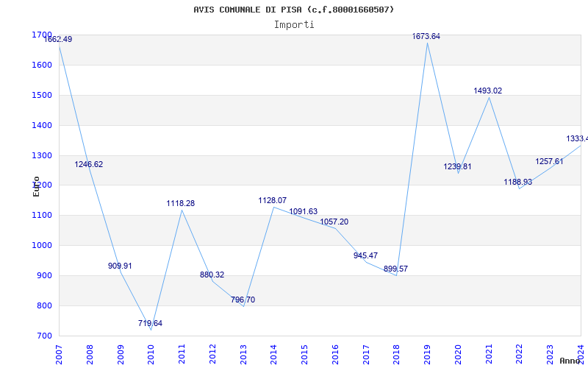The width and height of the screenshot is (588, 368).
Task: Click y-axis tick 1500
Action: [x=42, y=95]
